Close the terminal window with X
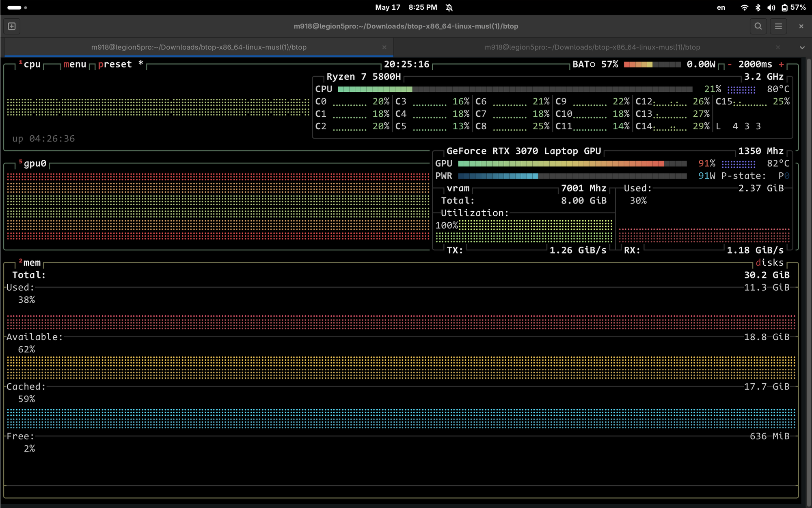The height and width of the screenshot is (508, 812). (x=801, y=26)
